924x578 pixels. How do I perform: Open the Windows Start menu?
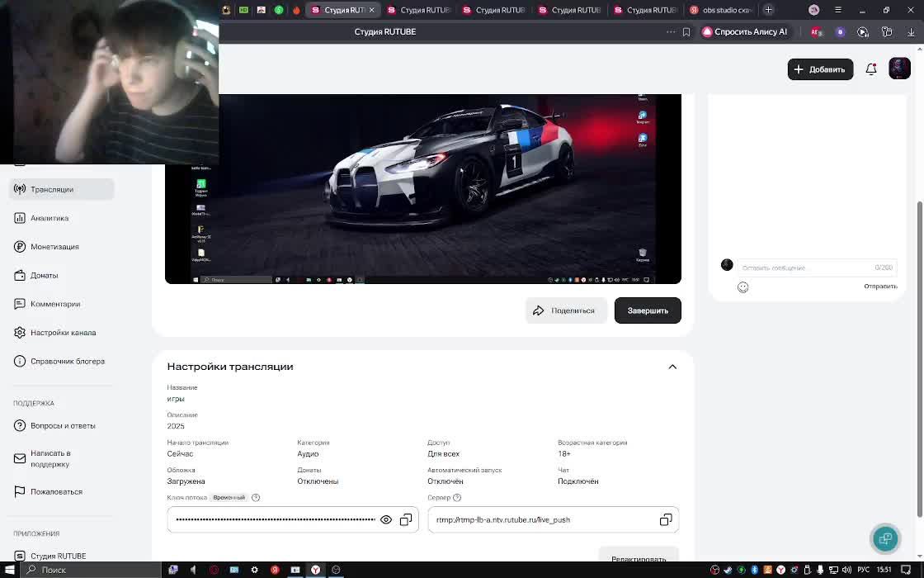coord(9,570)
